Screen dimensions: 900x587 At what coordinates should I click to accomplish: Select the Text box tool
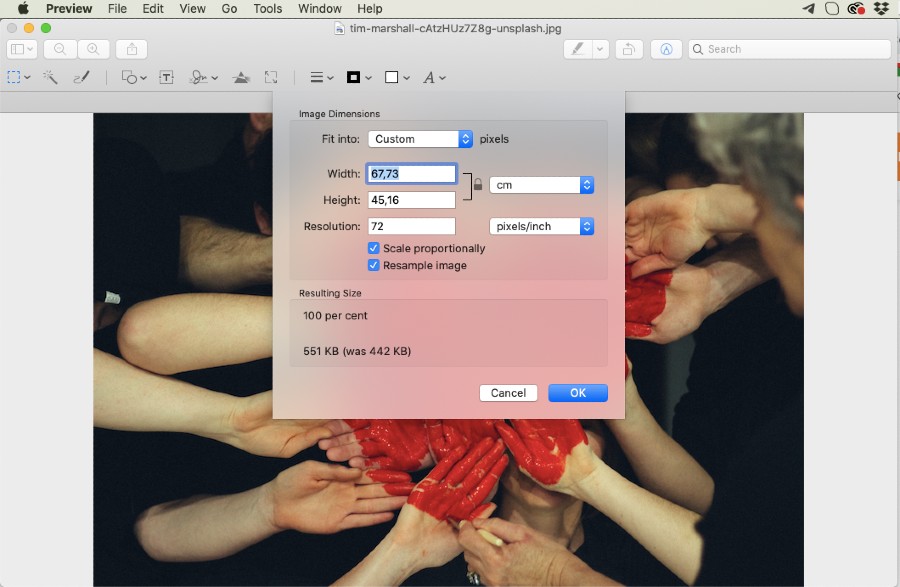pos(166,77)
